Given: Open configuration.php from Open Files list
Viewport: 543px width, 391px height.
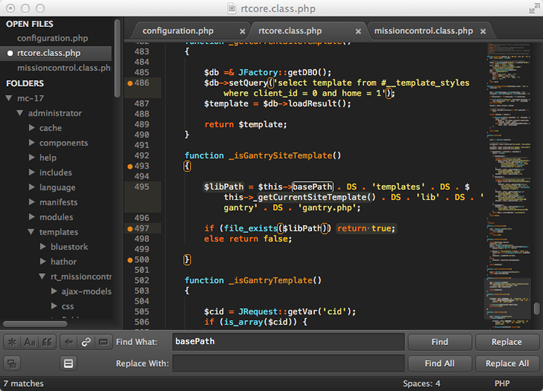Looking at the screenshot, I should pyautogui.click(x=53, y=38).
